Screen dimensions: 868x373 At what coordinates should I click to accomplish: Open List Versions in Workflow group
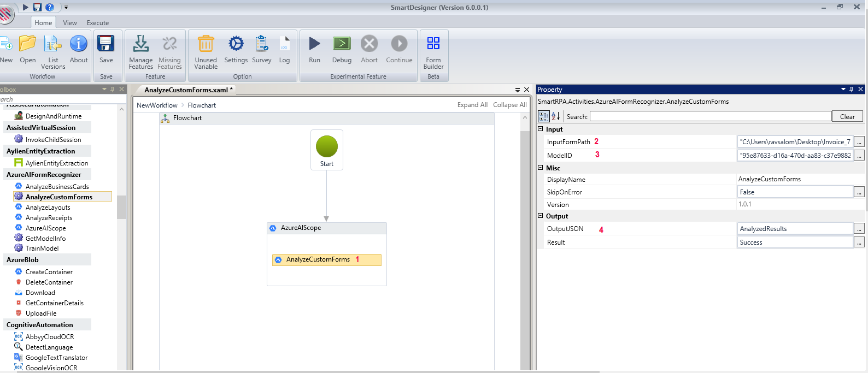point(53,44)
